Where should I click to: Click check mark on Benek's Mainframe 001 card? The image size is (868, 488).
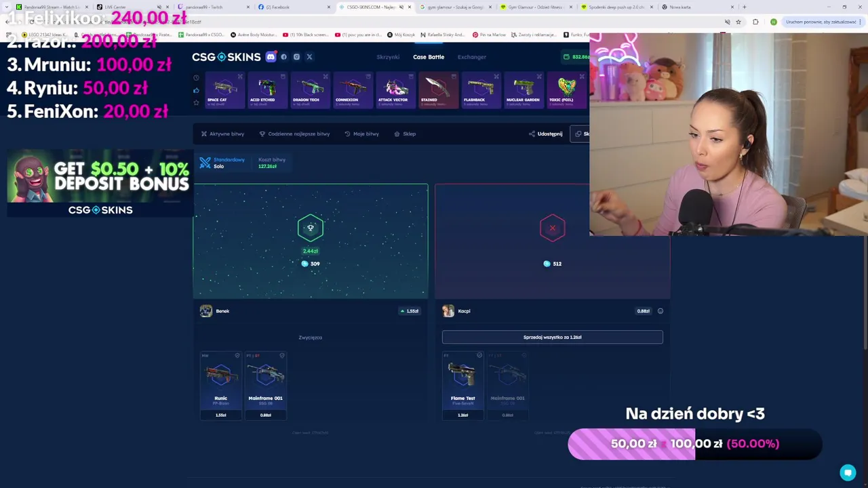click(x=282, y=355)
